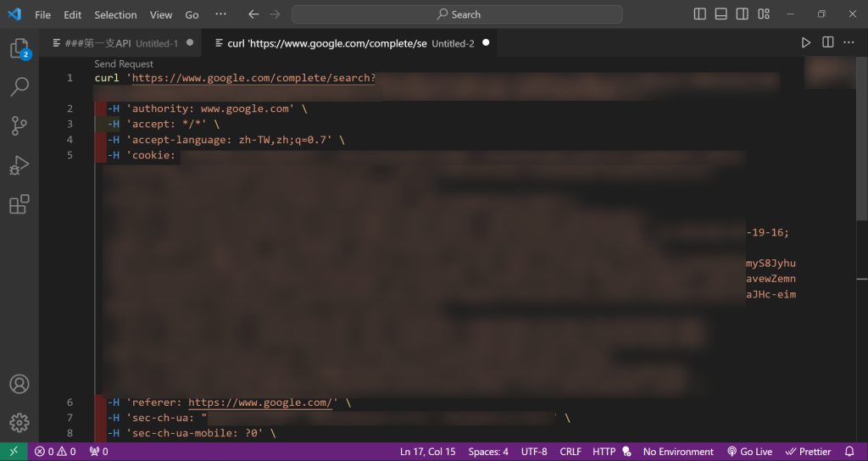
Task: Open the Manage gear menu
Action: [19, 423]
